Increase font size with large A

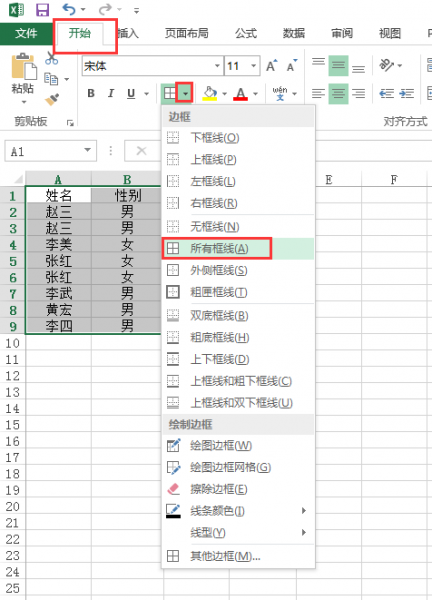point(271,66)
